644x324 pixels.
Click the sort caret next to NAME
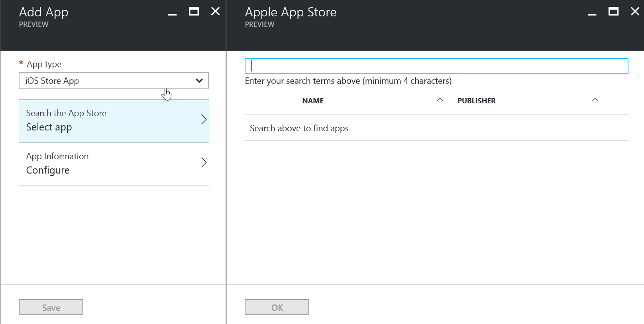(440, 100)
